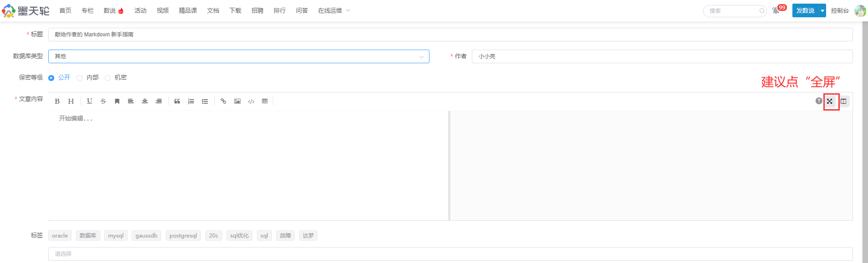Viewport: 868px width, 263px height.
Task: Add the postgresql tag
Action: tap(183, 236)
